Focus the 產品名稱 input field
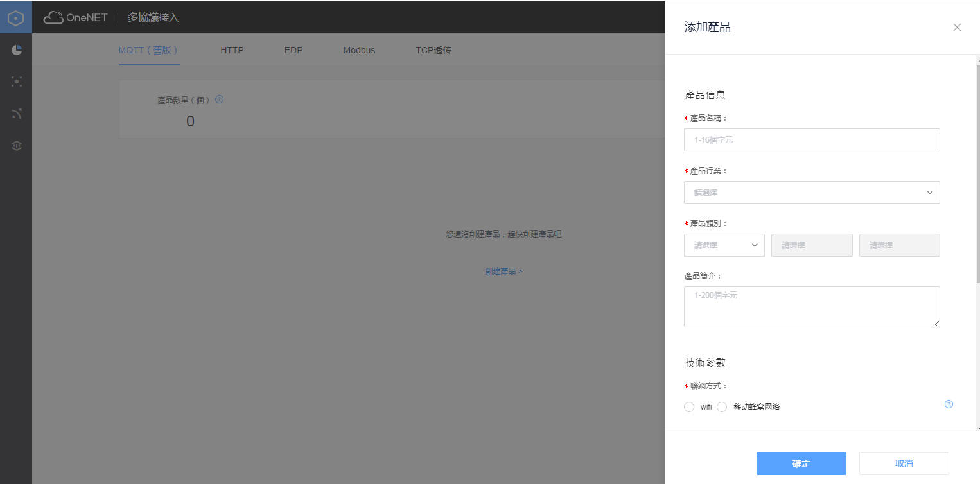This screenshot has height=484, width=980. click(x=812, y=140)
